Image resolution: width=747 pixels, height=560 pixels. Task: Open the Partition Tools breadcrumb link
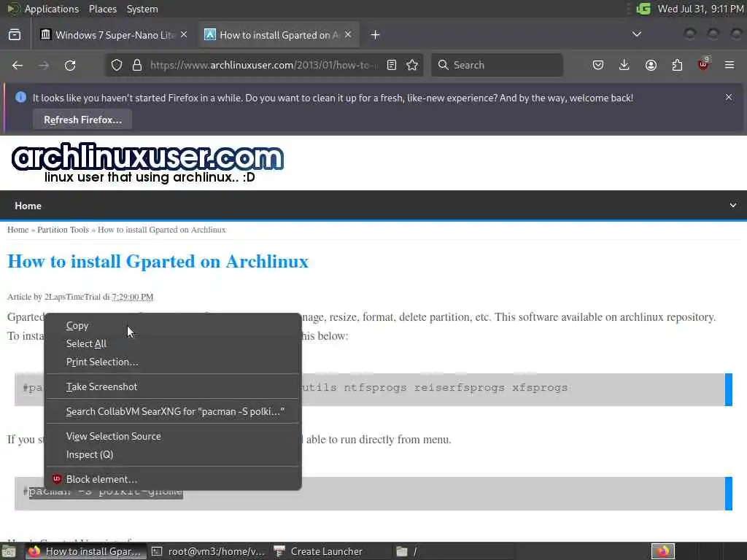point(63,230)
